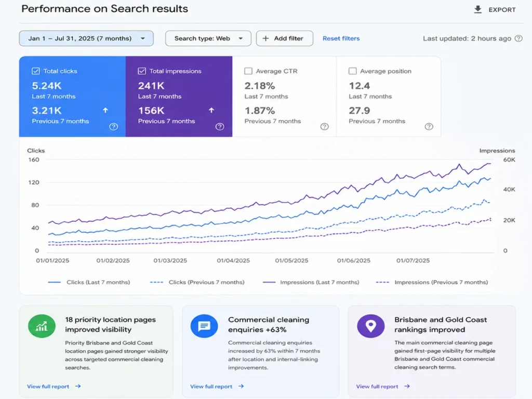Click the 27.9 previous position value
Screen dimensions: 532x399
point(360,111)
